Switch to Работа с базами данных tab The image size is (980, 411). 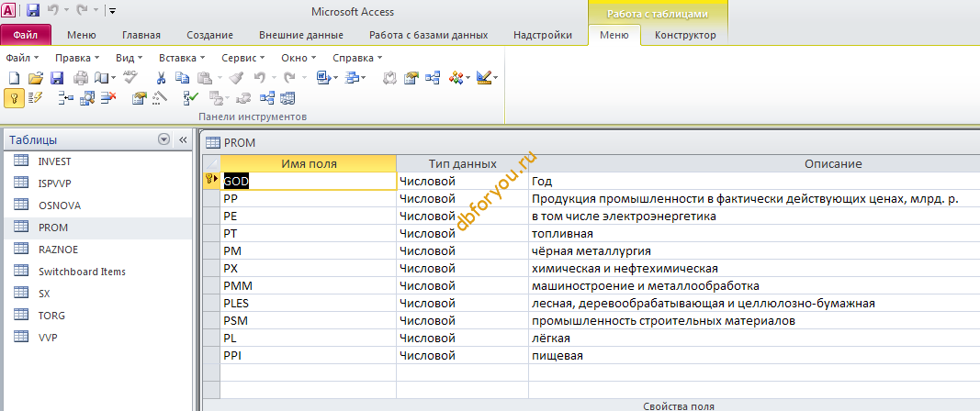[x=428, y=35]
